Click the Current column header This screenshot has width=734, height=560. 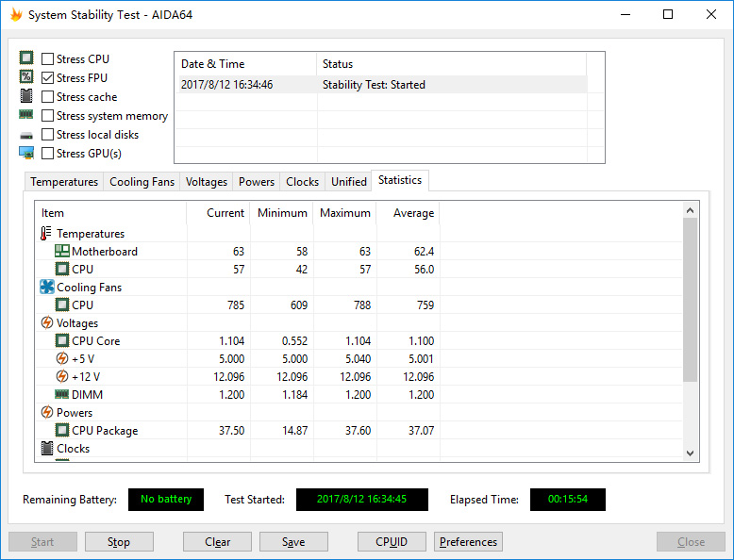[x=218, y=213]
